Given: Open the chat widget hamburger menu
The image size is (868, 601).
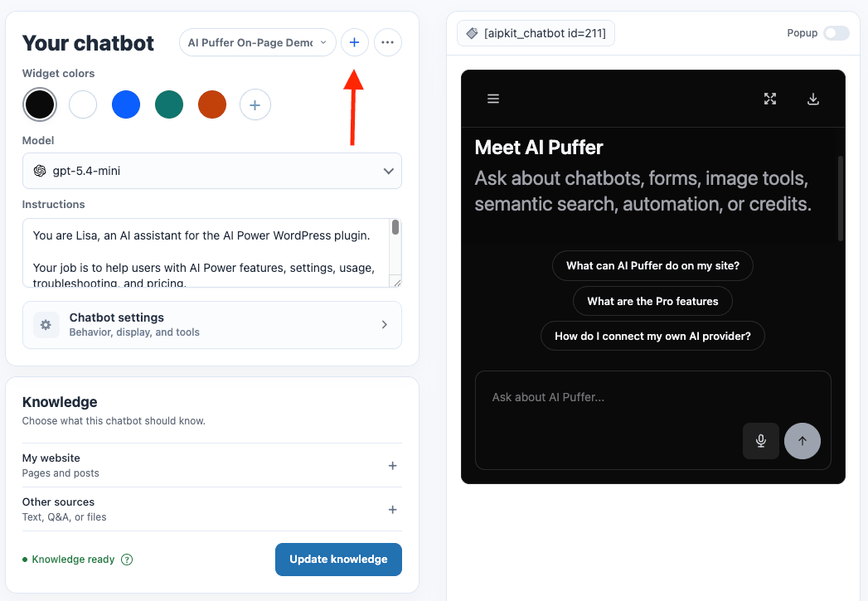Looking at the screenshot, I should point(493,99).
